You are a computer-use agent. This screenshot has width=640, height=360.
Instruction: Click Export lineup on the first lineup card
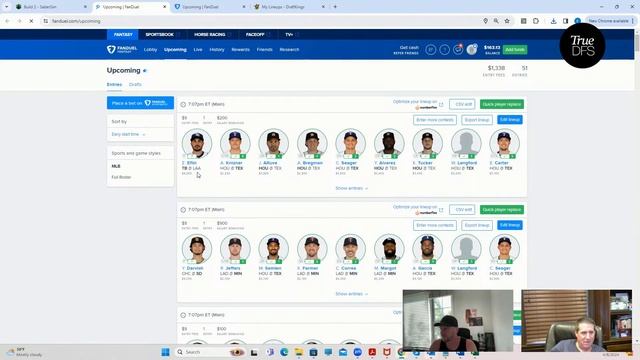(477, 120)
